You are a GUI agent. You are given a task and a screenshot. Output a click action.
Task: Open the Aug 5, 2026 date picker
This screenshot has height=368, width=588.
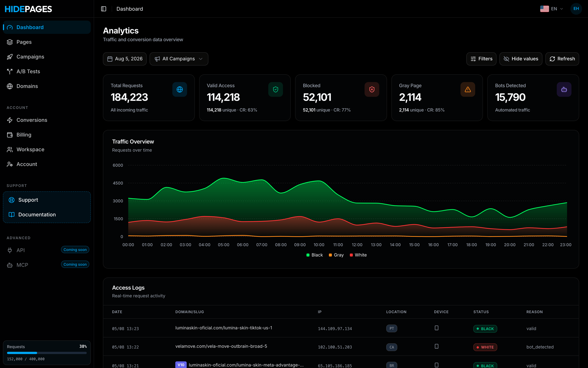point(125,59)
